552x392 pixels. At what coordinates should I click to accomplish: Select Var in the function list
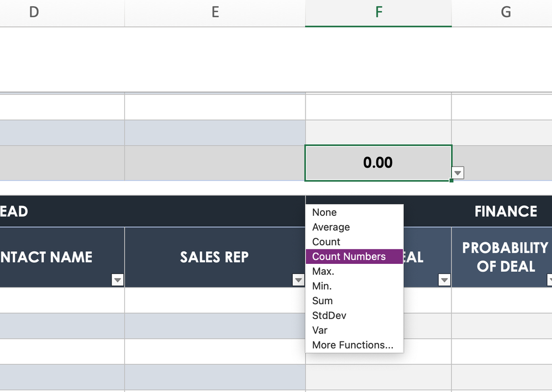[x=319, y=330]
